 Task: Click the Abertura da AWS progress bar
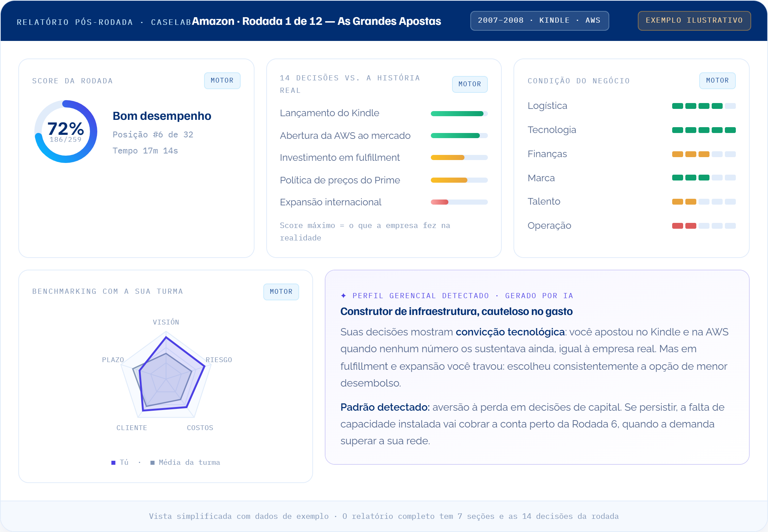tap(459, 136)
